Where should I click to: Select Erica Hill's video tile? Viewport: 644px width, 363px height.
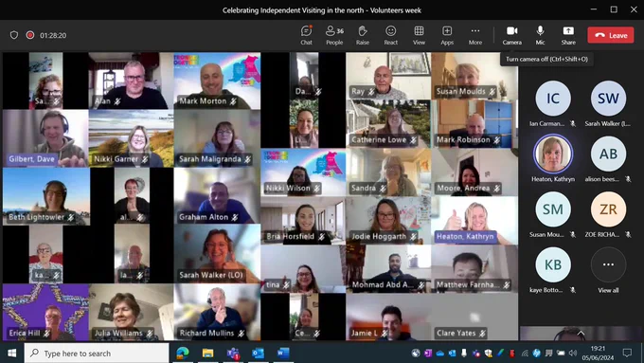pyautogui.click(x=45, y=313)
